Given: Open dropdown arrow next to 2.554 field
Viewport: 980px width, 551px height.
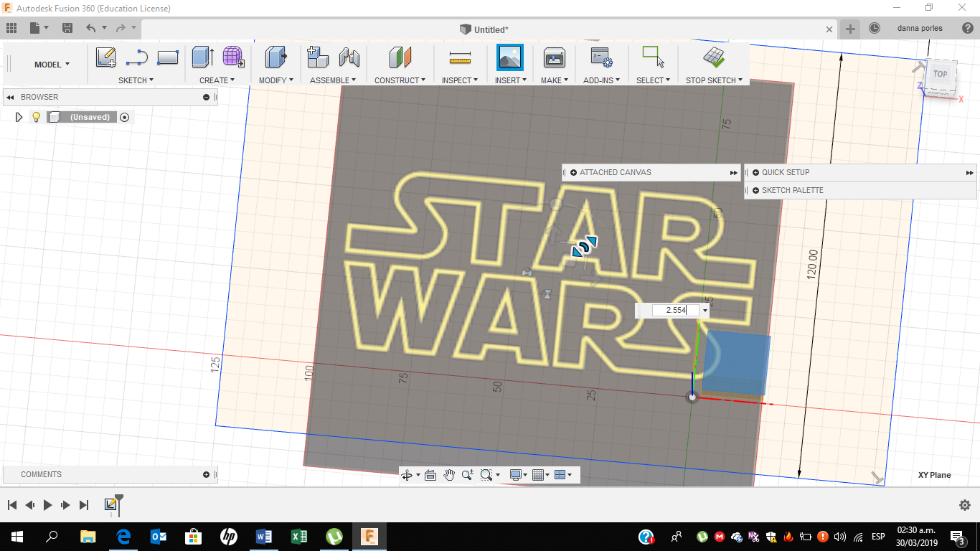Looking at the screenshot, I should coord(705,311).
